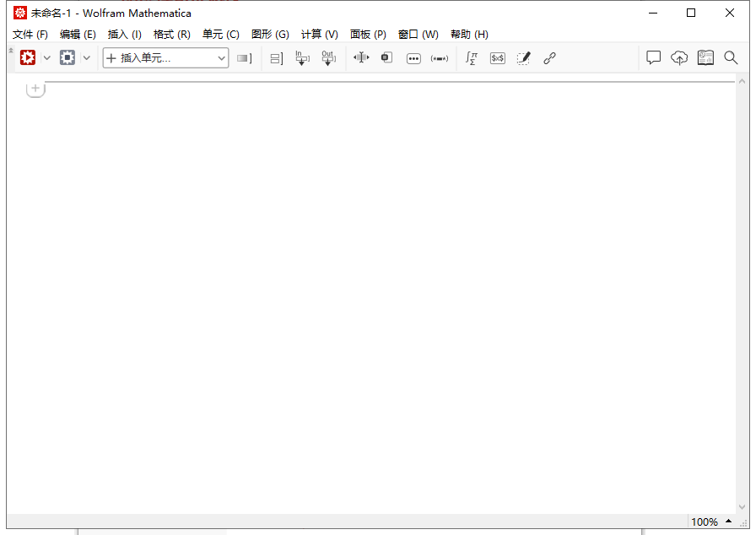Open the math typesetting integral icon

(472, 58)
